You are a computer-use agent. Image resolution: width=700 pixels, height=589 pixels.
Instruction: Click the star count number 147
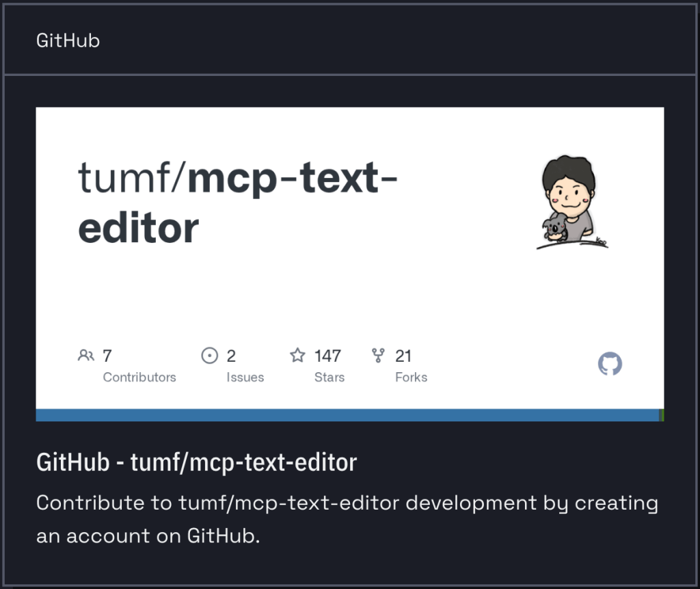(x=327, y=356)
